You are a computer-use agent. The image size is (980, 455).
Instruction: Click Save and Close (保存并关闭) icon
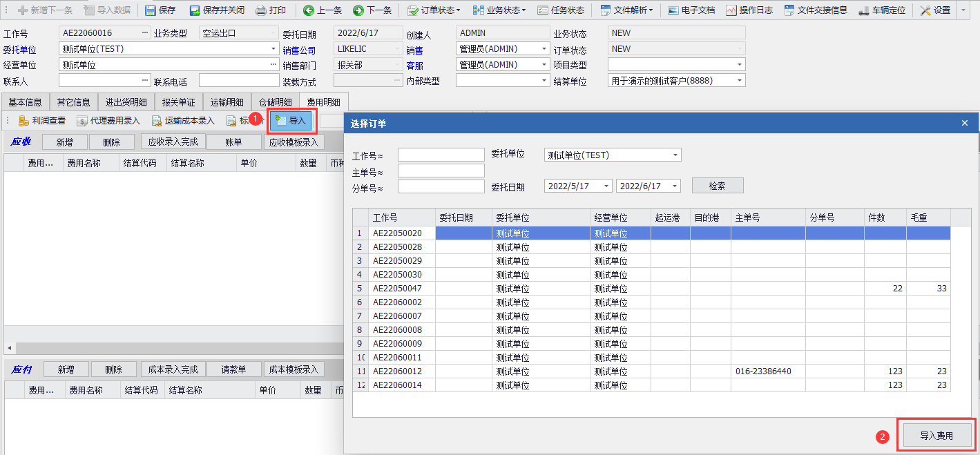217,10
